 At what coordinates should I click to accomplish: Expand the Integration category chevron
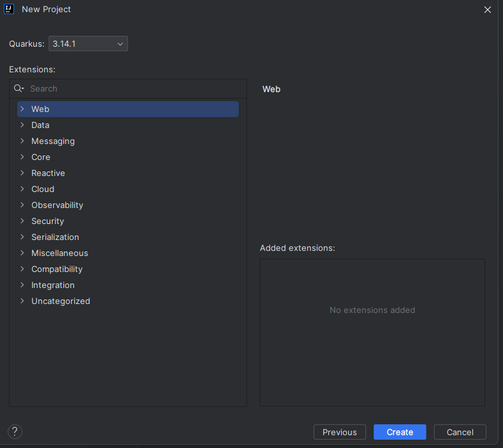coord(22,285)
